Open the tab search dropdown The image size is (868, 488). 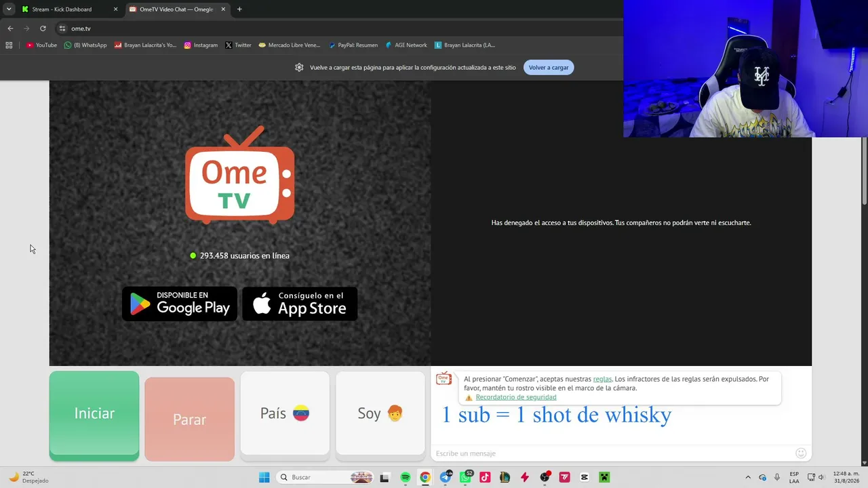click(9, 9)
